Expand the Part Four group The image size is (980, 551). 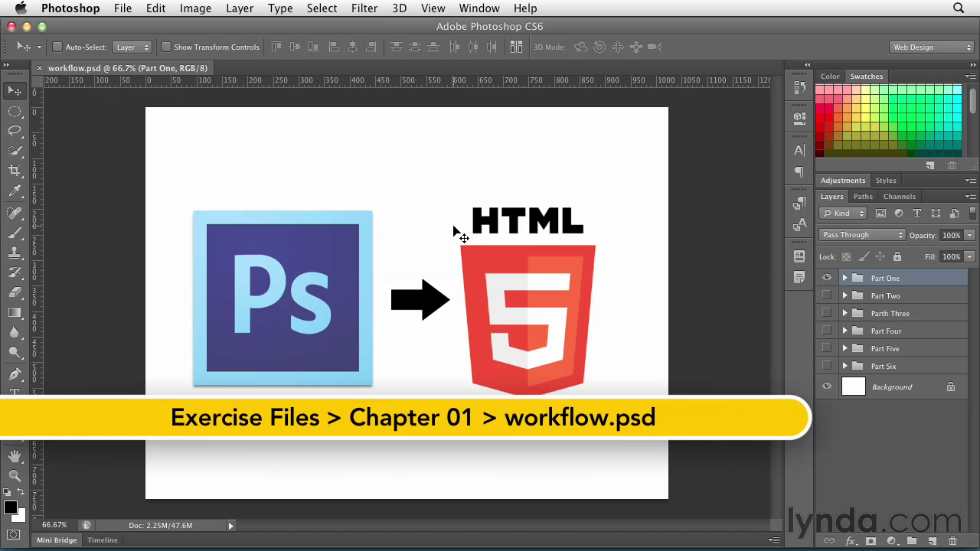pos(845,331)
